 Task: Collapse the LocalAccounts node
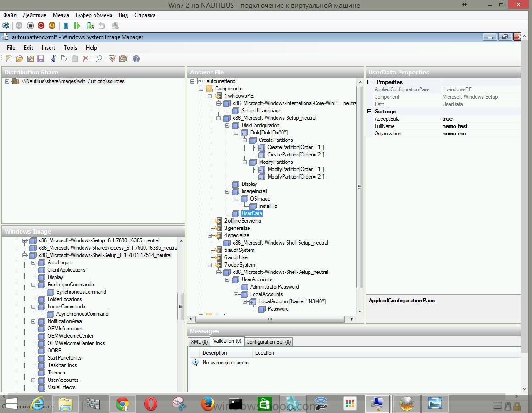click(236, 295)
